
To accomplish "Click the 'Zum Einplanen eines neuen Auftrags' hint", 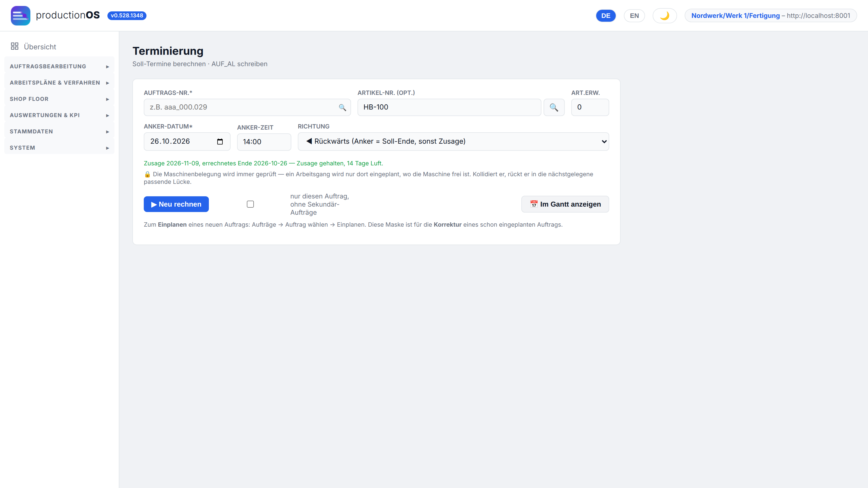I will pos(353,225).
